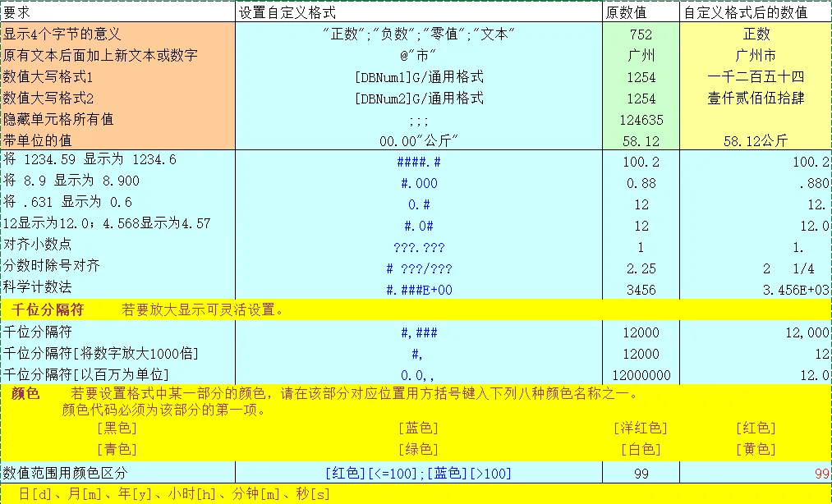
Task: Click the "[绿色]" color name cell
Action: [419, 449]
